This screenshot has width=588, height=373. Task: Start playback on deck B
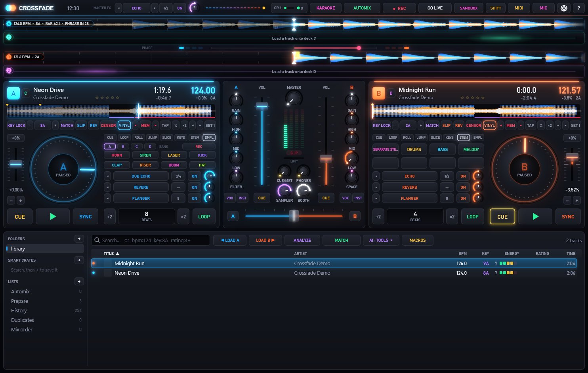point(535,216)
